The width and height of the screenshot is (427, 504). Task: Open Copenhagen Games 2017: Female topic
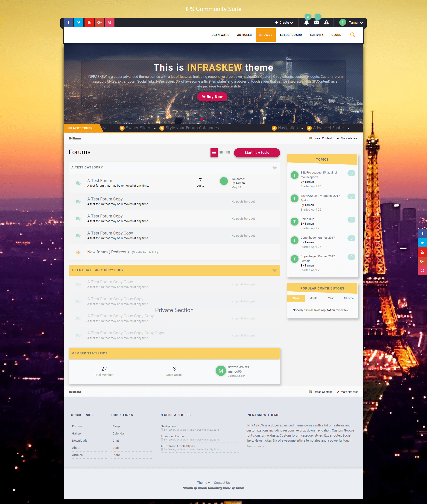(x=318, y=258)
